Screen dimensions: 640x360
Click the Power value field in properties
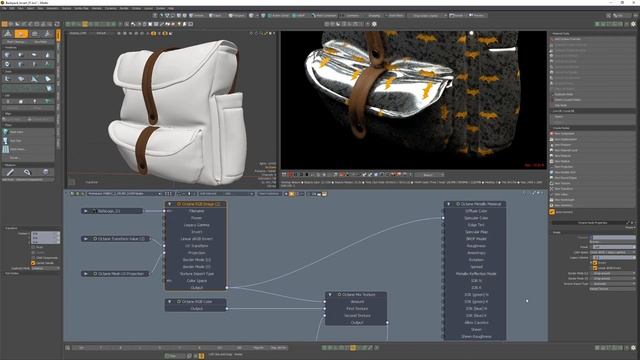coord(613,247)
